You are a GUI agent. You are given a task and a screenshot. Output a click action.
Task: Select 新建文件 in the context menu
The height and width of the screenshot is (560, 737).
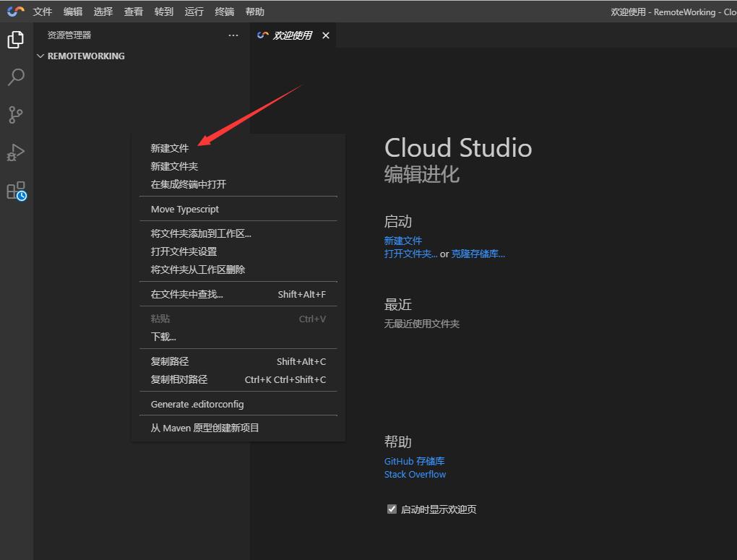pos(170,148)
